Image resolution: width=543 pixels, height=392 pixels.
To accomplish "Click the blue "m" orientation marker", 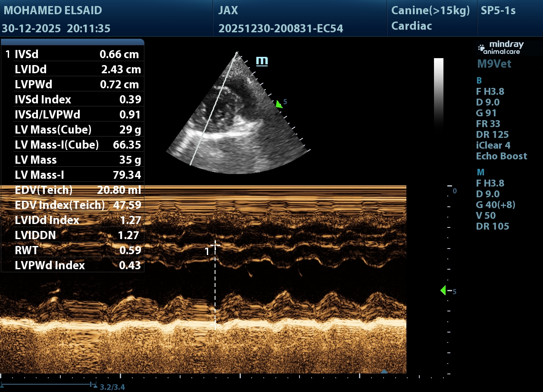I will coord(262,61).
